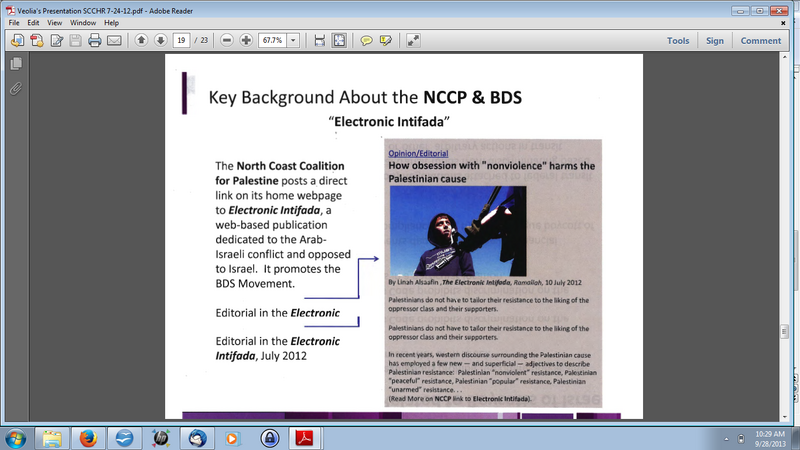800x450 pixels.
Task: Close the document with menu-bar X
Action: pos(783,22)
